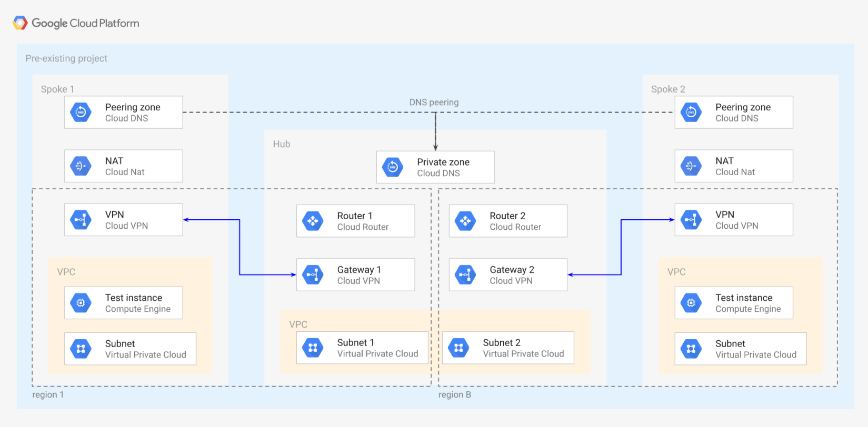Click 'Cloud VPN' caption under Gateway 2
868x427 pixels.
coord(511,281)
